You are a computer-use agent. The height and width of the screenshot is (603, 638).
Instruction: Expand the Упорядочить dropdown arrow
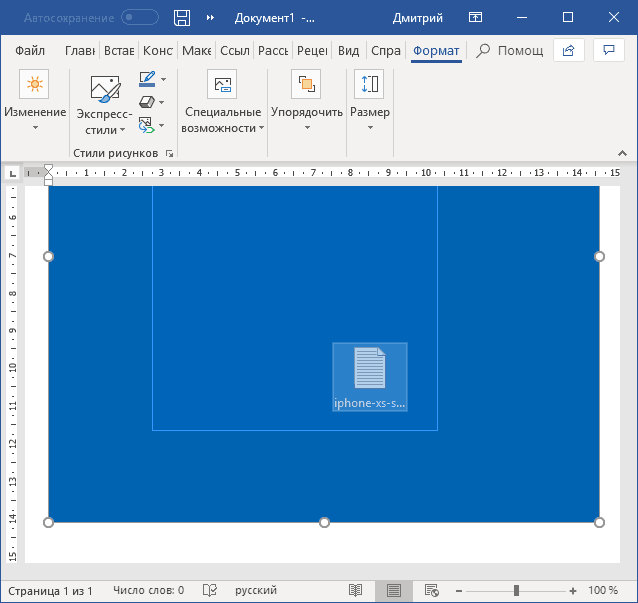308,128
